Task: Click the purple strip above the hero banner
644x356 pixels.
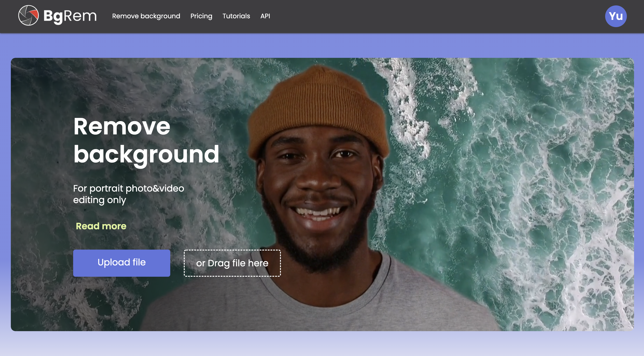Action: click(322, 46)
